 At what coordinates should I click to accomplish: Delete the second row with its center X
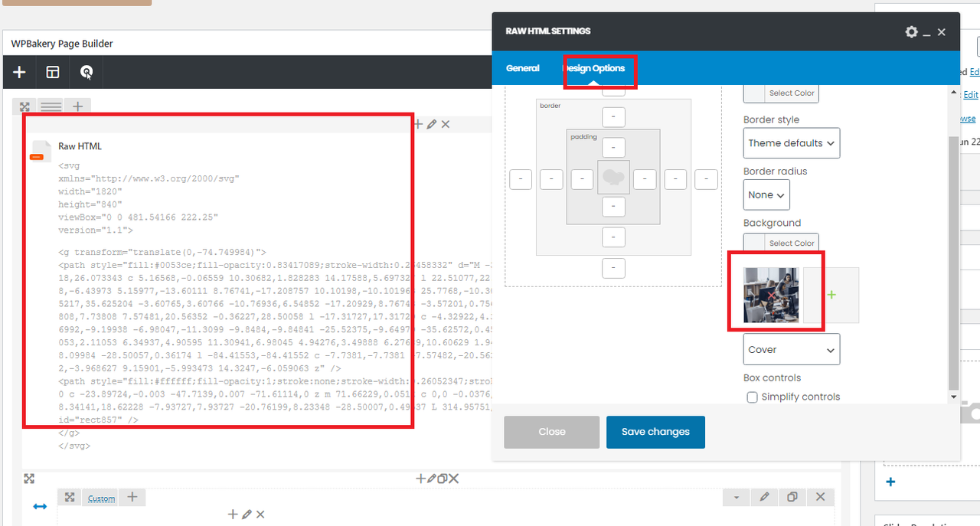click(x=453, y=479)
